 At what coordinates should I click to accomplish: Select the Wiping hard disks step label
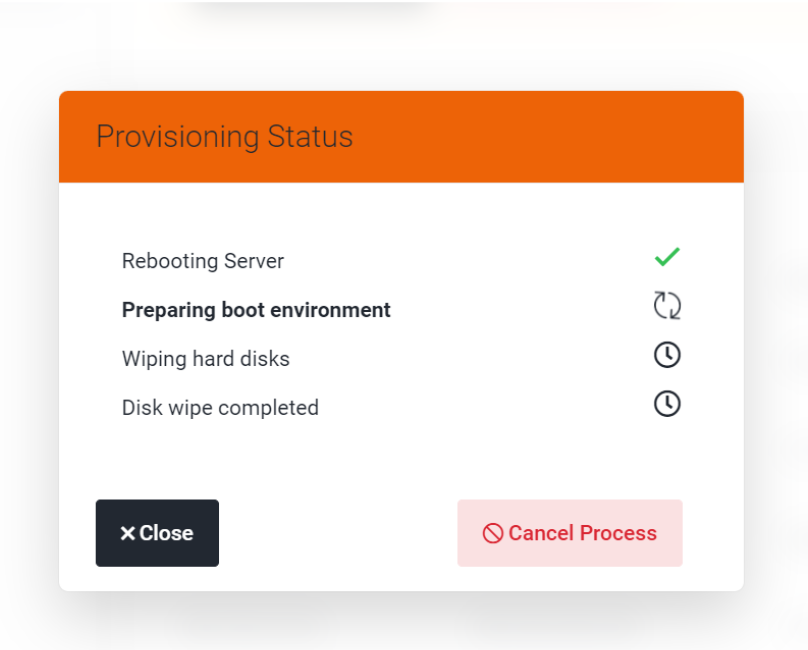coord(206,359)
